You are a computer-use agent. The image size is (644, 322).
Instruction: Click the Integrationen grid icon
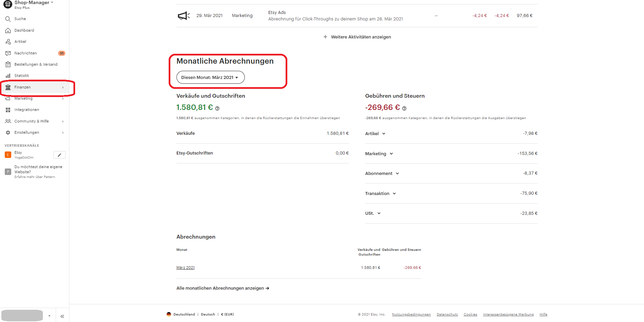(8, 110)
